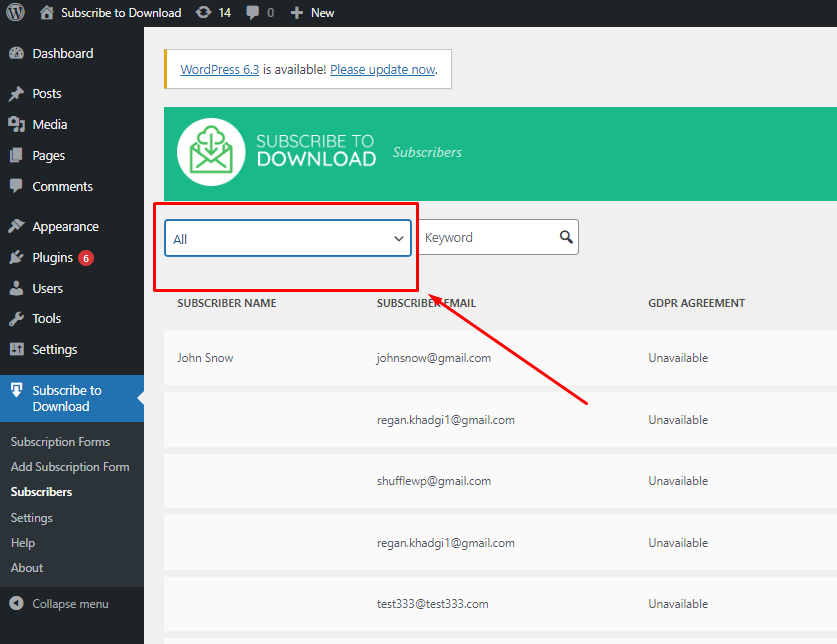Click the Users person icon
The image size is (837, 644).
click(x=17, y=288)
